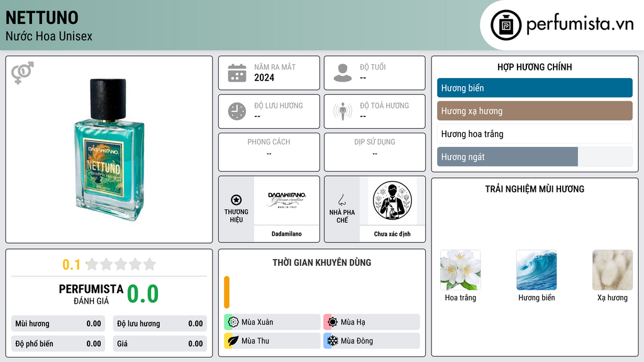This screenshot has width=644, height=362.
Task: Click the Nettuno perfume bottle image
Action: [109, 150]
